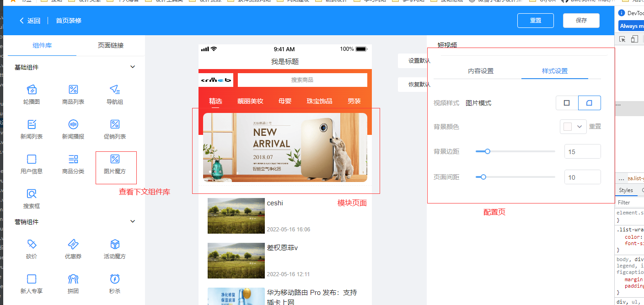Toggle DevTools device toolbar icon
This screenshot has height=305, width=644.
tap(634, 39)
